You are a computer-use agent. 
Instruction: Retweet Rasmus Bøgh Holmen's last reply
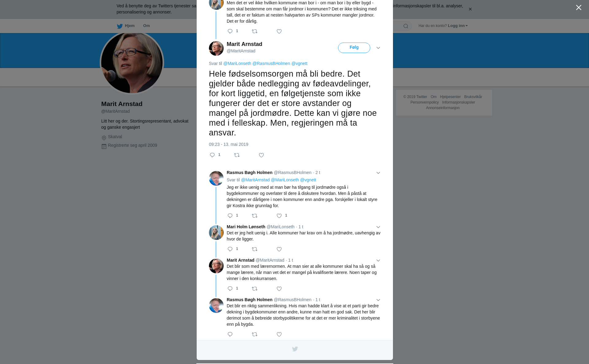(x=255, y=334)
